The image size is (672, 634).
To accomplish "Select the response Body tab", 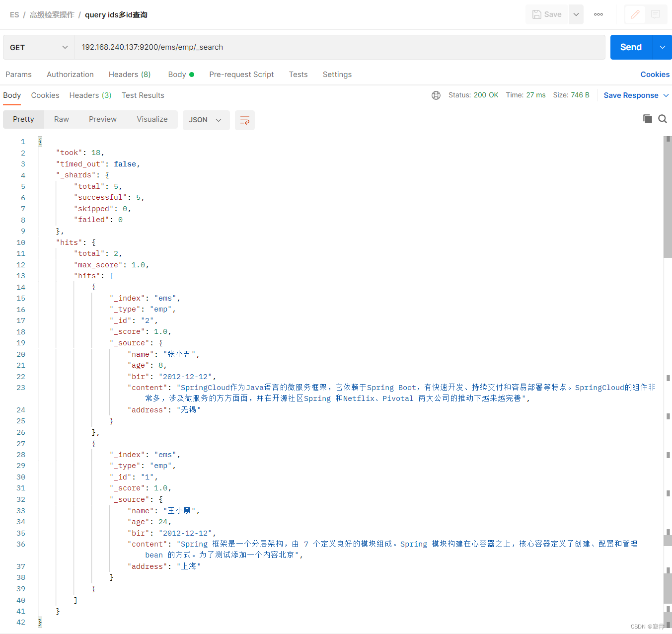I will [12, 95].
